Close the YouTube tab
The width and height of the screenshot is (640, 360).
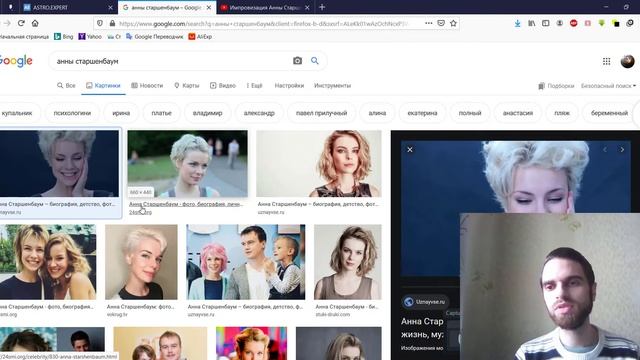307,7
